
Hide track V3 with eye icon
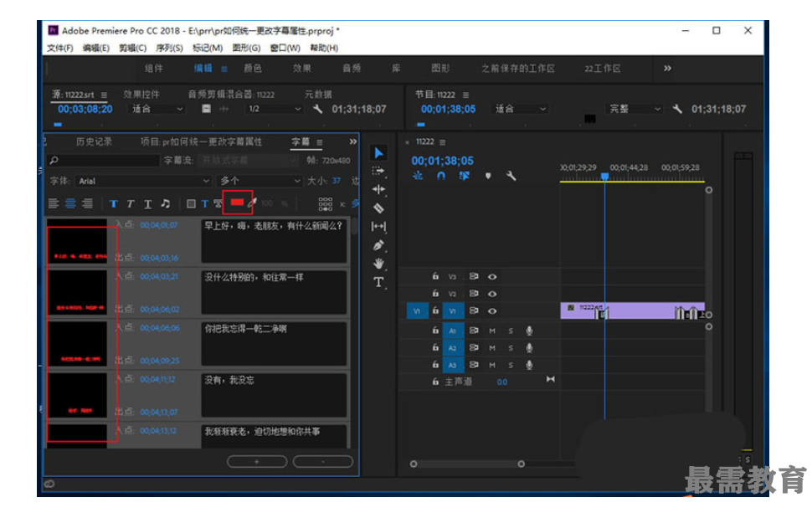pos(492,276)
